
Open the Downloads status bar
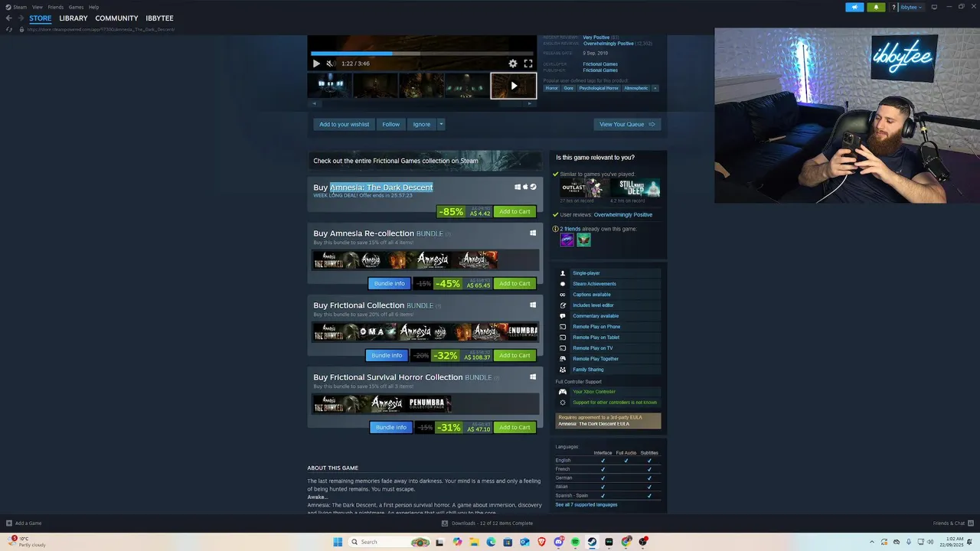487,523
